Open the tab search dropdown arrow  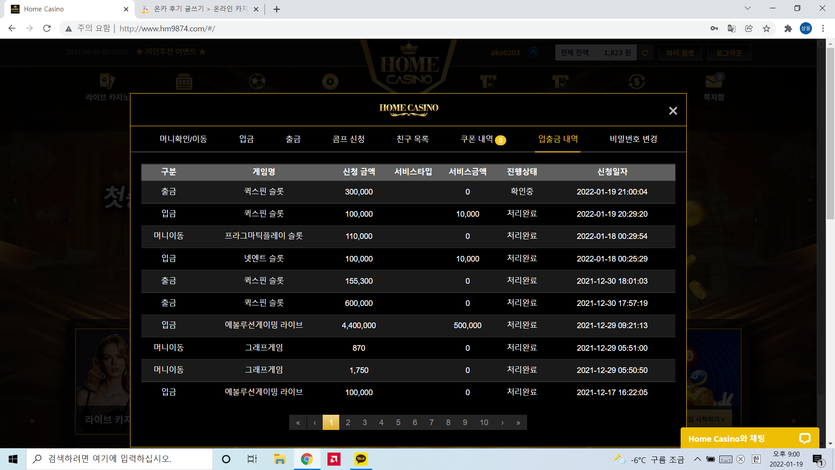748,9
